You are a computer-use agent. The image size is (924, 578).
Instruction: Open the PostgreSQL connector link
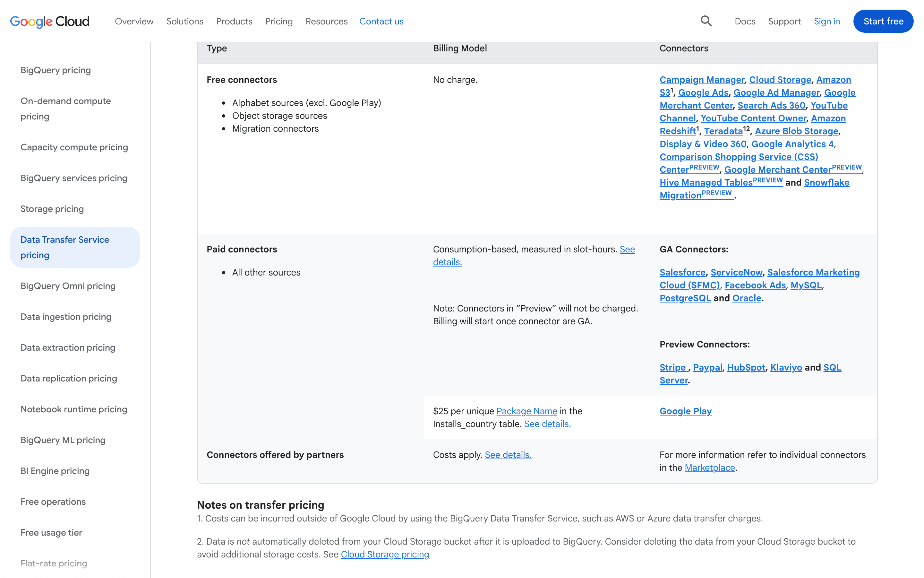[x=685, y=298]
